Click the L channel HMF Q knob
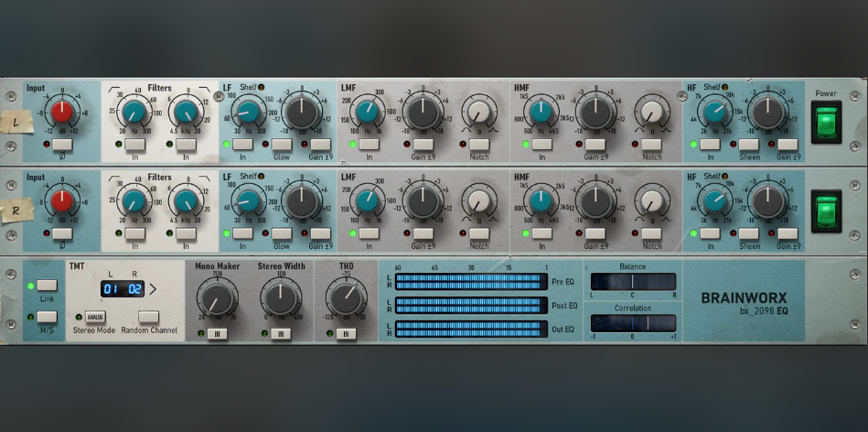 [651, 112]
